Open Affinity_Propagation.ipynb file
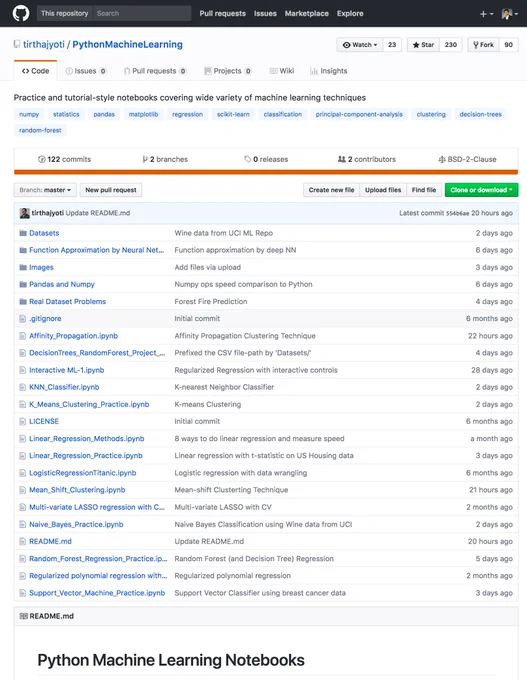This screenshot has height=680, width=527. click(73, 336)
